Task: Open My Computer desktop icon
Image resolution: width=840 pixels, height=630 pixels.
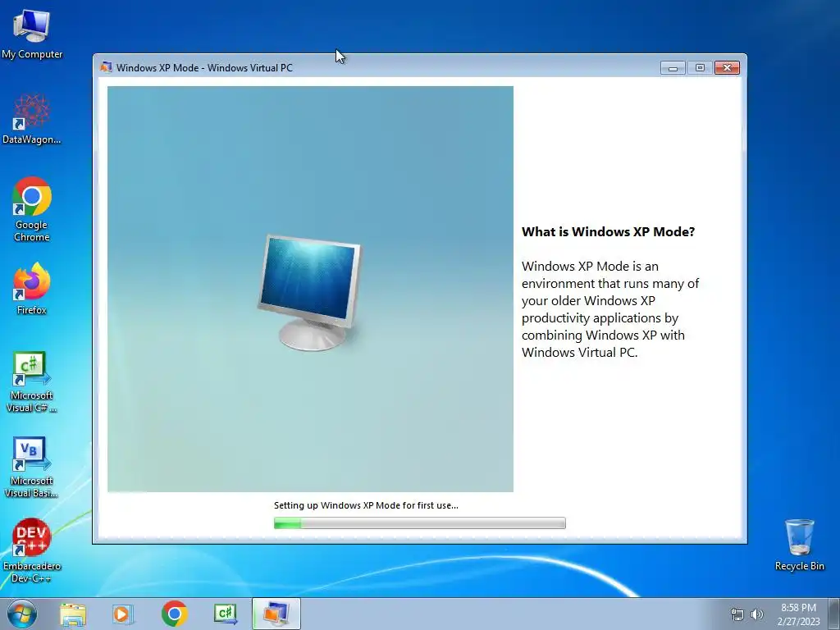Action: click(32, 34)
